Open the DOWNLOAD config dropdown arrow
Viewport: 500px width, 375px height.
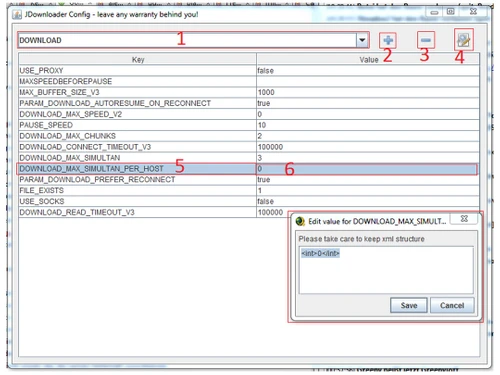362,40
